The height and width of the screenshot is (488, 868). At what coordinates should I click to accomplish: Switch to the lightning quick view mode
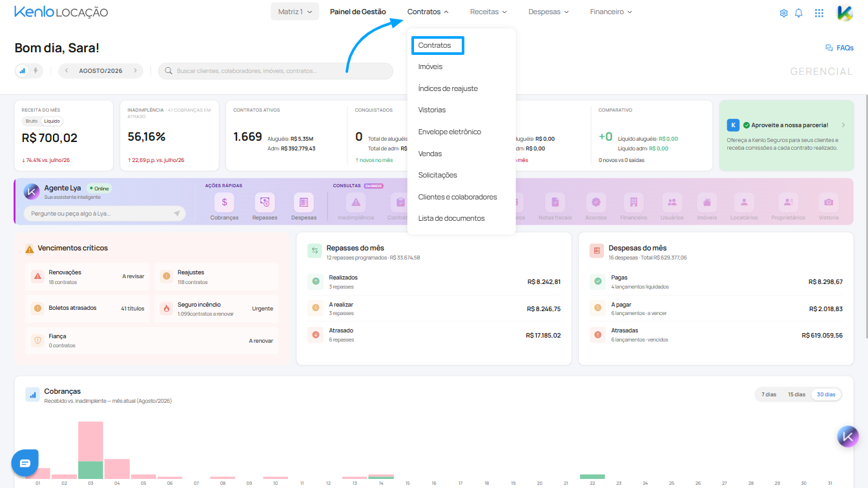(x=36, y=71)
